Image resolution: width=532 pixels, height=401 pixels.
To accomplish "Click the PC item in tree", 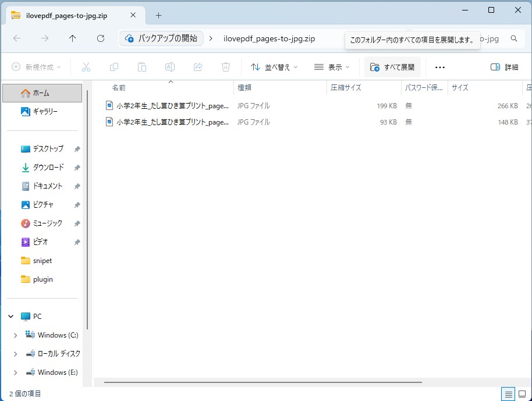I will (31, 317).
